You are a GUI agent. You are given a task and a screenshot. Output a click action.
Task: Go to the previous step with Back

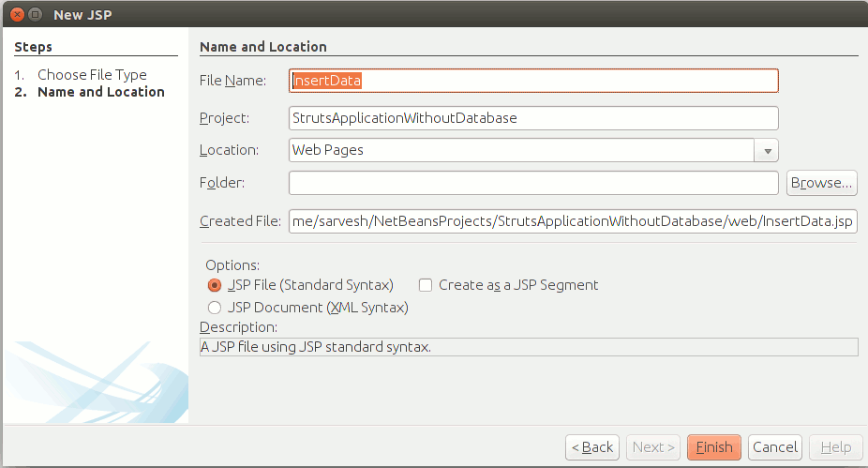coord(591,447)
